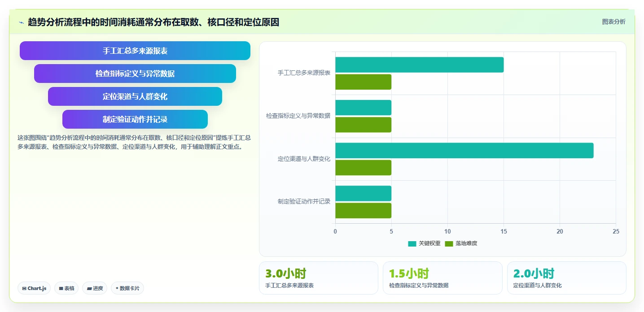Click the x-axis tick value 25
This screenshot has width=644, height=312.
[x=616, y=231]
